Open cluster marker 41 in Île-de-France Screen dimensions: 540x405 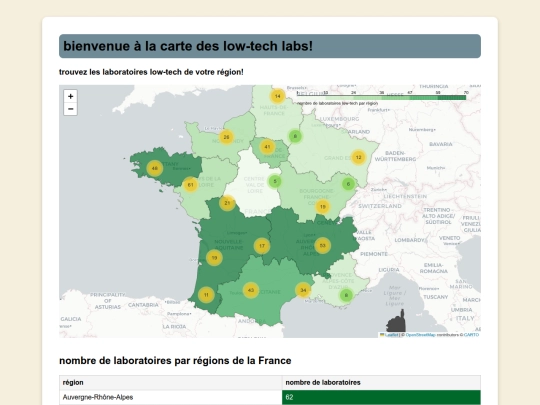tap(267, 147)
